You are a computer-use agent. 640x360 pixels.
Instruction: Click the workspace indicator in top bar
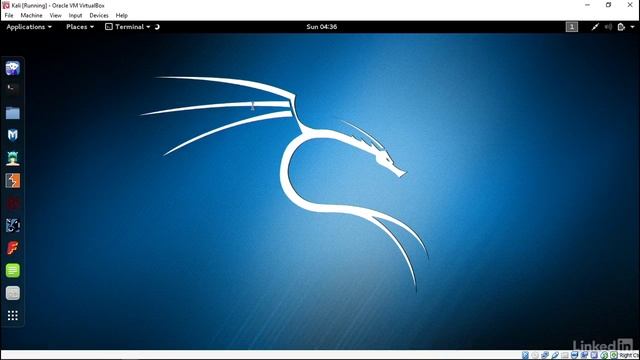[571, 27]
